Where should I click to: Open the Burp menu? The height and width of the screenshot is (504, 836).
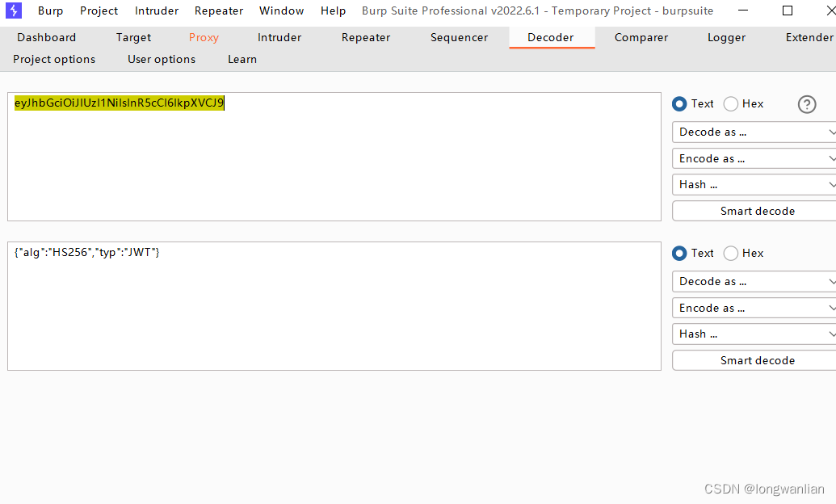pyautogui.click(x=50, y=10)
